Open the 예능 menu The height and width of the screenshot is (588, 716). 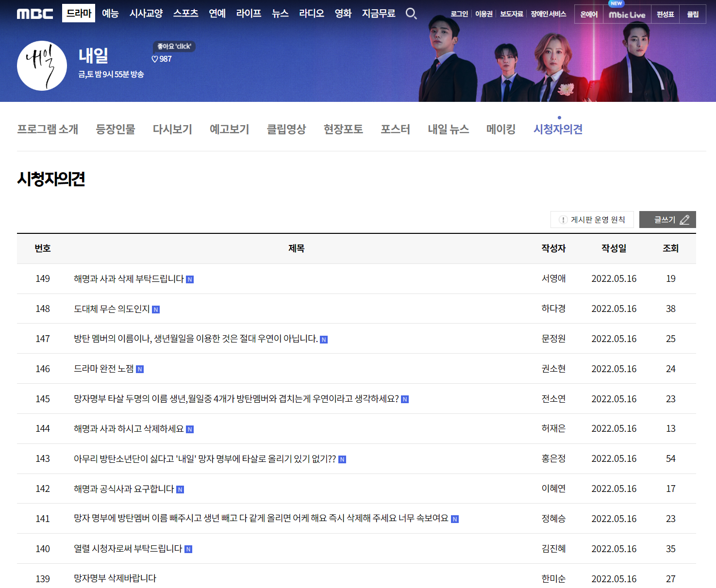110,13
